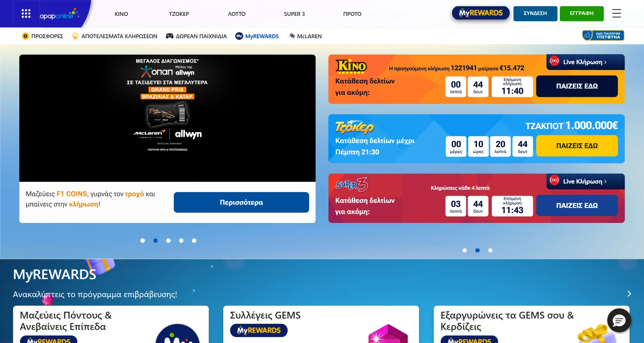Open ΤΖΟΚΕΡ in the top menu

click(x=179, y=14)
